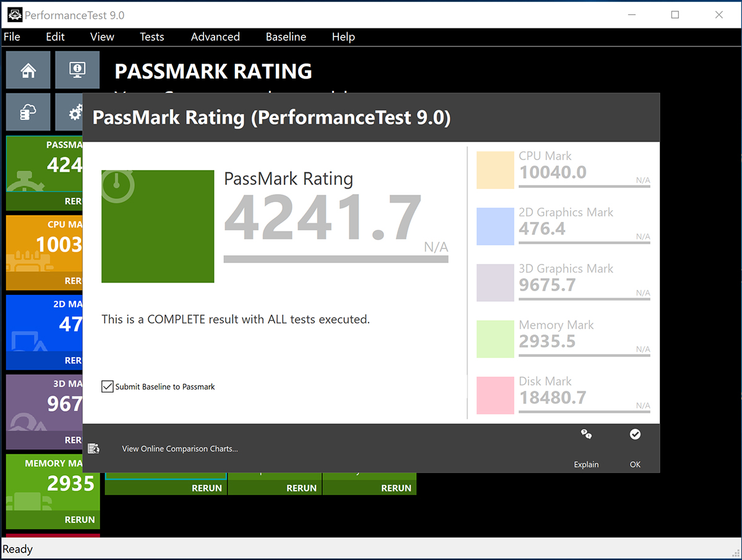Click View Online Comparison Charts link
This screenshot has height=560, width=742.
coord(180,449)
